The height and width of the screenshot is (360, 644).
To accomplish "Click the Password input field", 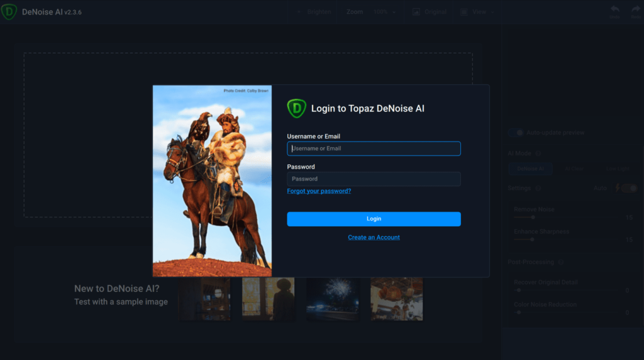I will click(x=374, y=179).
